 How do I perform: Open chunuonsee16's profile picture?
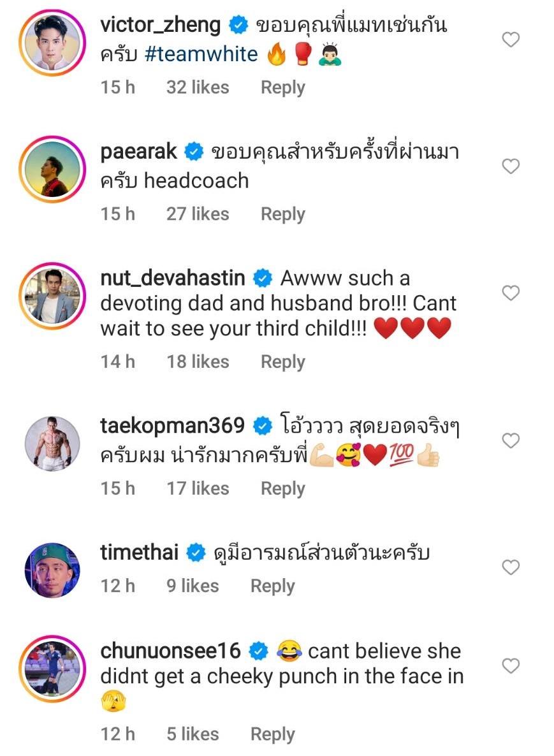(52, 667)
